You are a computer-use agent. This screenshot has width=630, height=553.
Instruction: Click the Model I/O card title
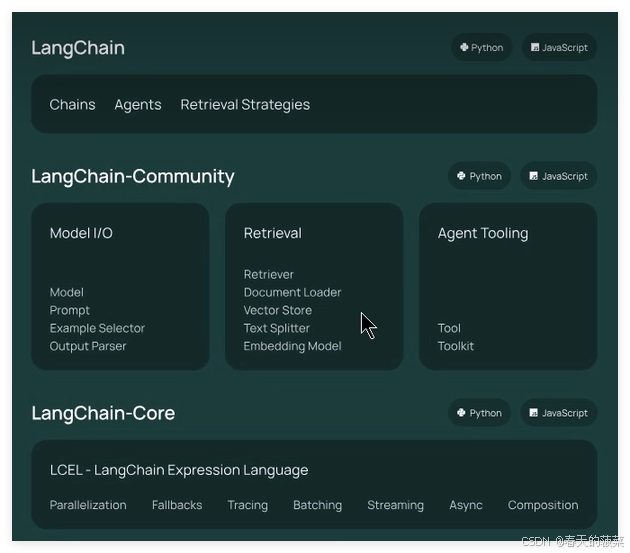[81, 233]
